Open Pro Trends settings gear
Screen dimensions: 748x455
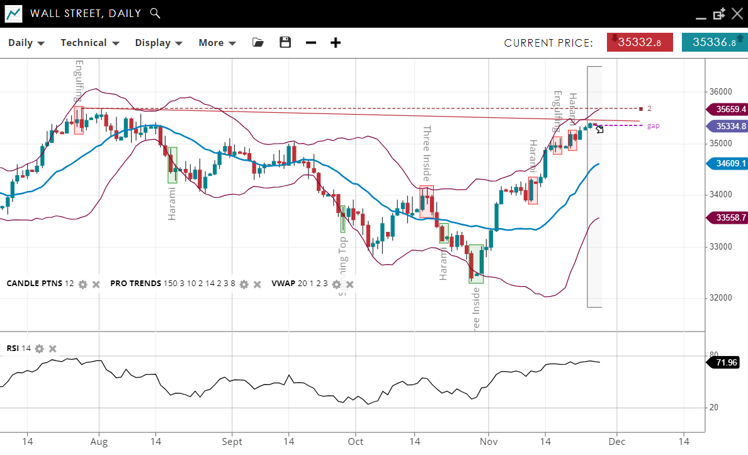pyautogui.click(x=244, y=284)
